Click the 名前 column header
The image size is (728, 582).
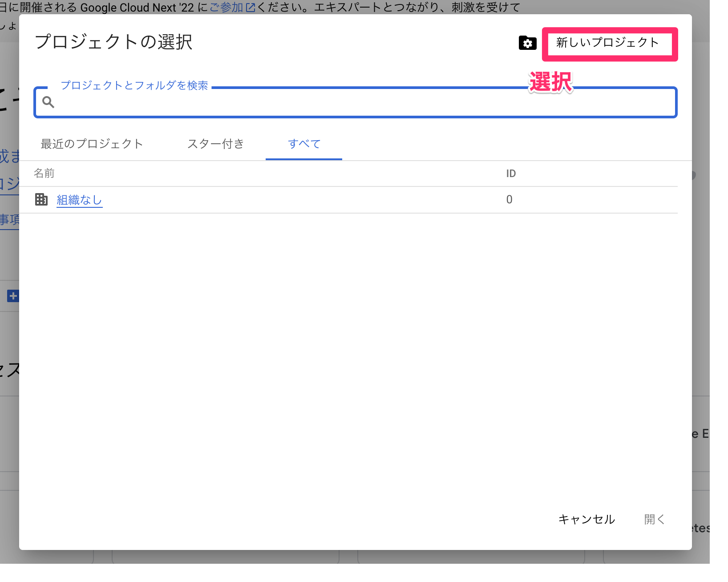pyautogui.click(x=44, y=174)
